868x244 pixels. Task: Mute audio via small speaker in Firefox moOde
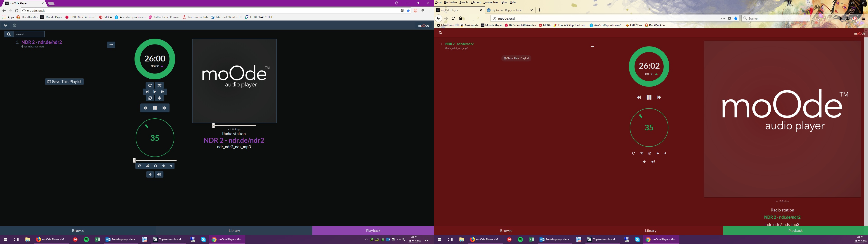click(x=665, y=153)
